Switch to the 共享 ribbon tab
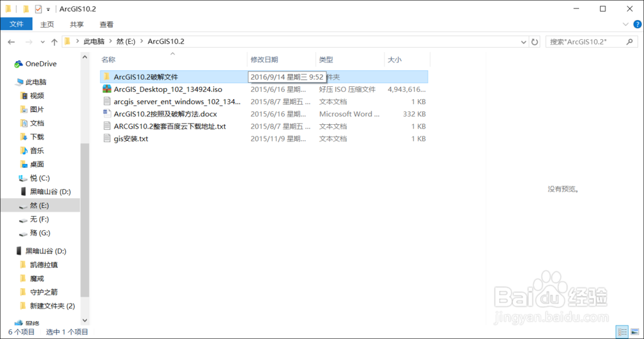Image resolution: width=644 pixels, height=339 pixels. click(x=77, y=24)
